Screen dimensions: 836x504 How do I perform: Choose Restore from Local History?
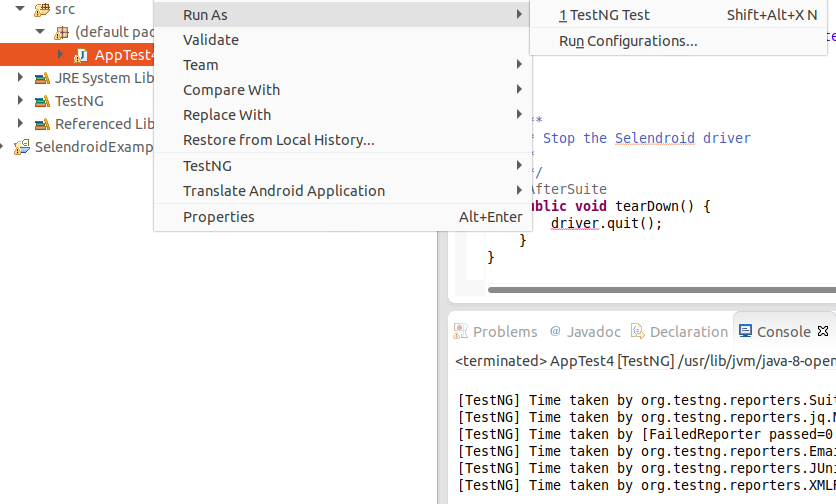tap(341, 140)
